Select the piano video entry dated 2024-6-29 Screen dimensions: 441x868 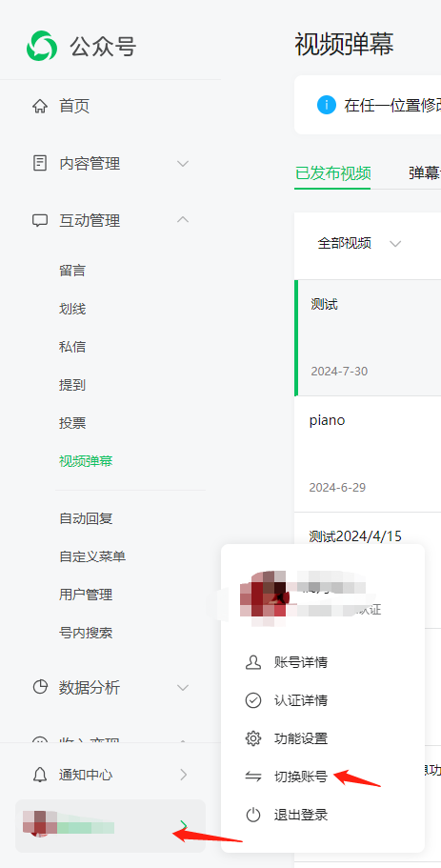click(368, 454)
